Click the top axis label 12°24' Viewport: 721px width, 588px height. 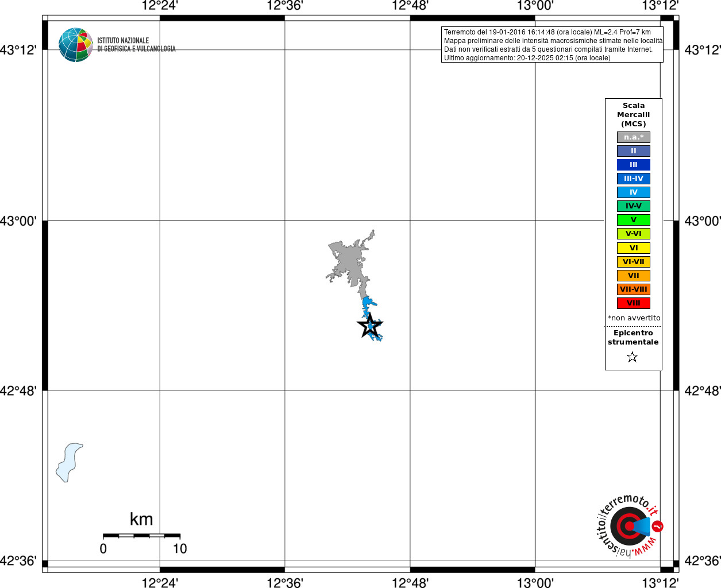coord(160,6)
